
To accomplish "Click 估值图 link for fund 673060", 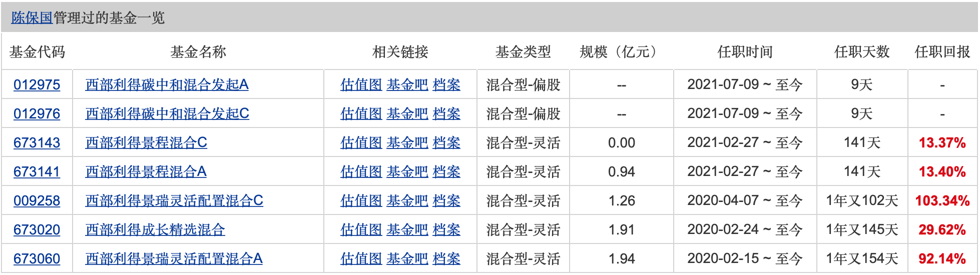I will tap(361, 258).
